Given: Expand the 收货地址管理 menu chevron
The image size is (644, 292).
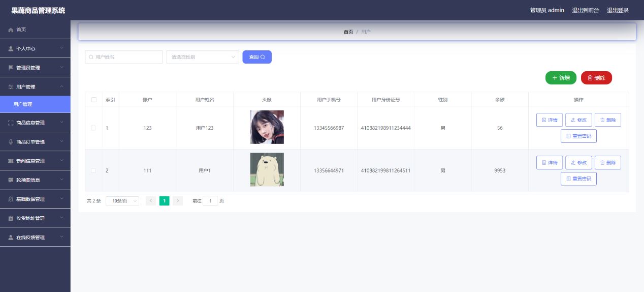Looking at the screenshot, I should [x=61, y=218].
